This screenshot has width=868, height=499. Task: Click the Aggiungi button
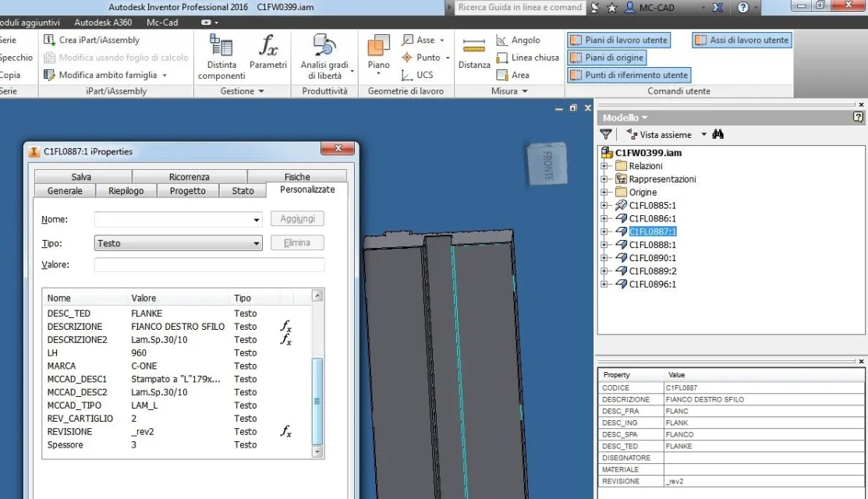pyautogui.click(x=297, y=218)
